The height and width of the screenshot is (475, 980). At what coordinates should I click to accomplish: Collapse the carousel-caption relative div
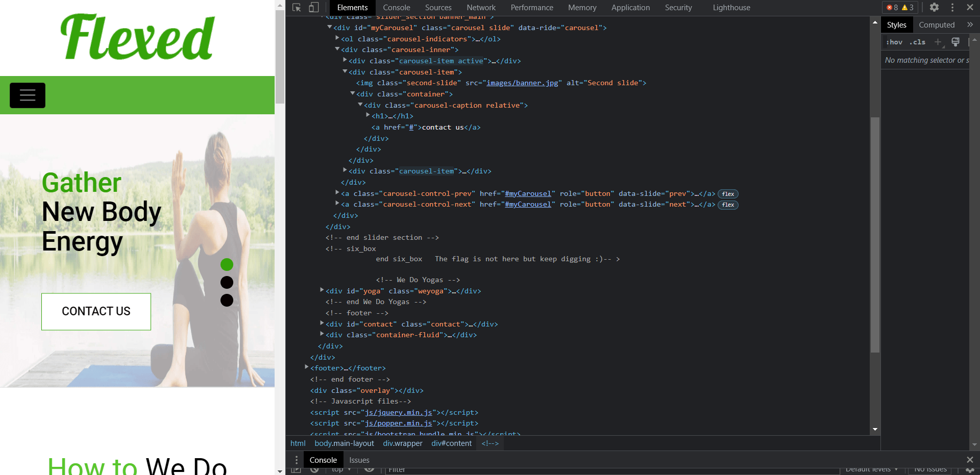pyautogui.click(x=360, y=105)
